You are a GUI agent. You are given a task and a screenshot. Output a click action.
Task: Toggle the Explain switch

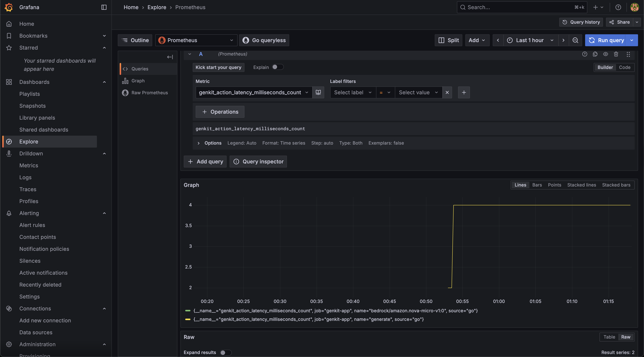point(277,67)
